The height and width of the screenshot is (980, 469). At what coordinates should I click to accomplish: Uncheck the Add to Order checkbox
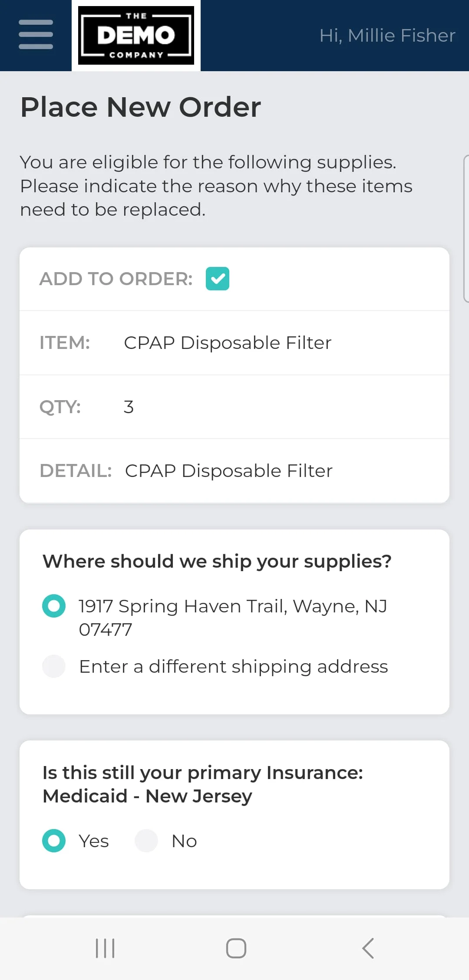pos(218,279)
